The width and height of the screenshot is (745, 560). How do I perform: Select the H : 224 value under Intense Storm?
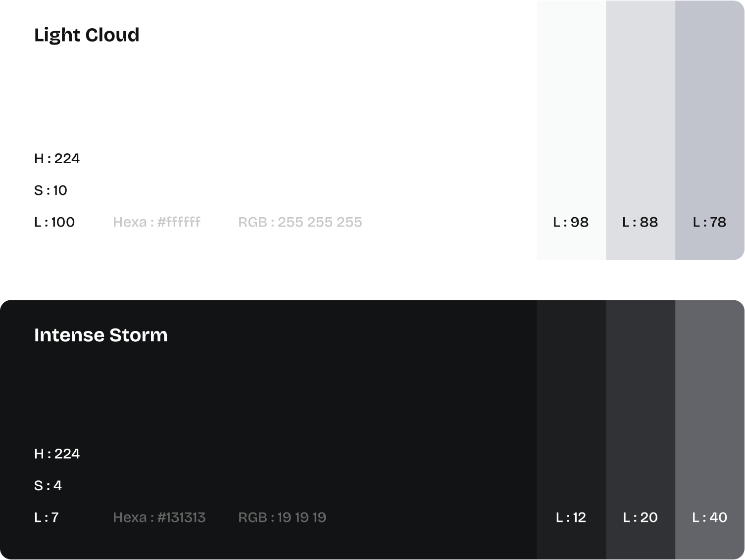57,454
